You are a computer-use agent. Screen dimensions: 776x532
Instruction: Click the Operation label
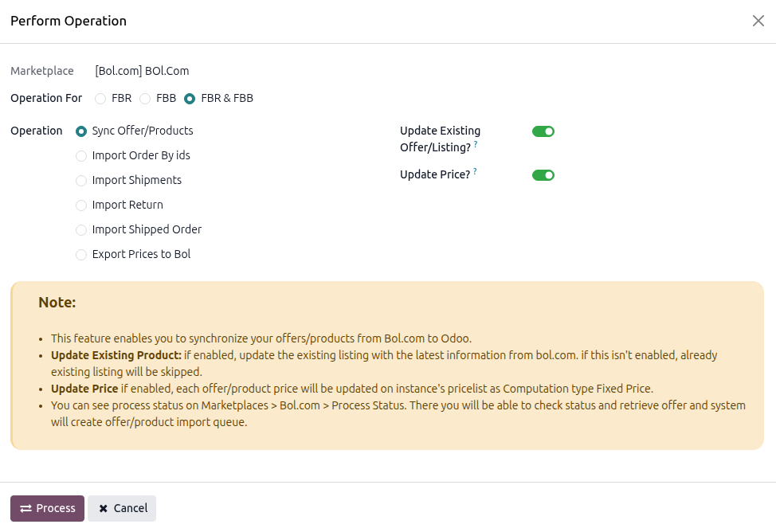(36, 131)
